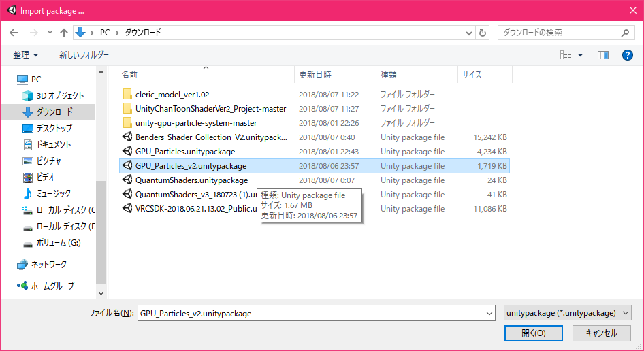Screen dimensions: 644x351
Task: Open recent locations chevron
Action: (x=50, y=33)
